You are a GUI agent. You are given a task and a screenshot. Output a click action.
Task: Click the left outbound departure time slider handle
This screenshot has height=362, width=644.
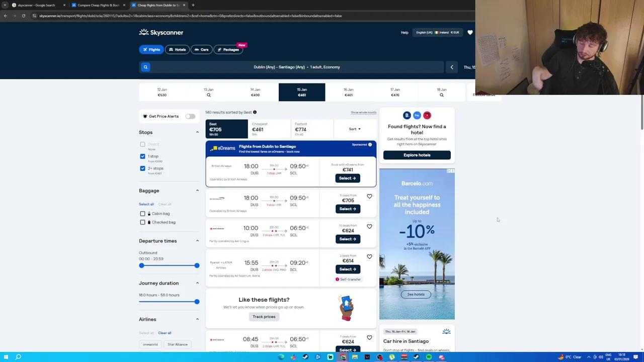(141, 265)
